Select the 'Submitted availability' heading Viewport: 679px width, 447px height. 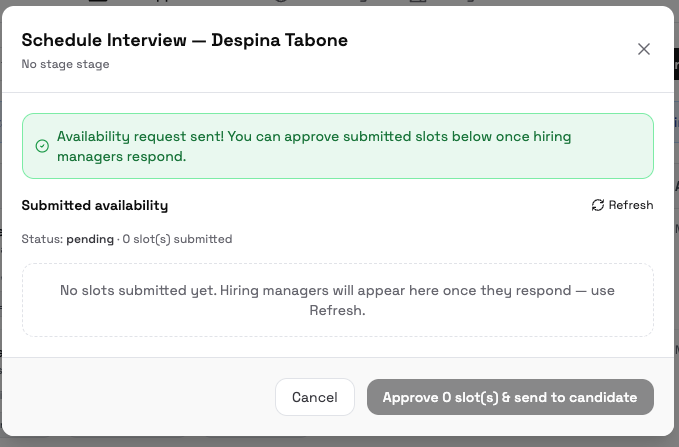pos(95,205)
